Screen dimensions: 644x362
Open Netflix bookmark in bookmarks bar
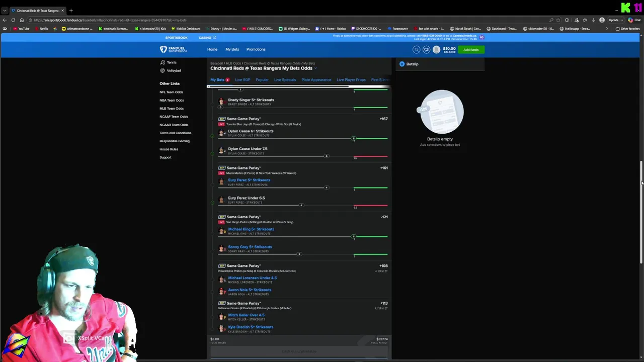(41, 29)
